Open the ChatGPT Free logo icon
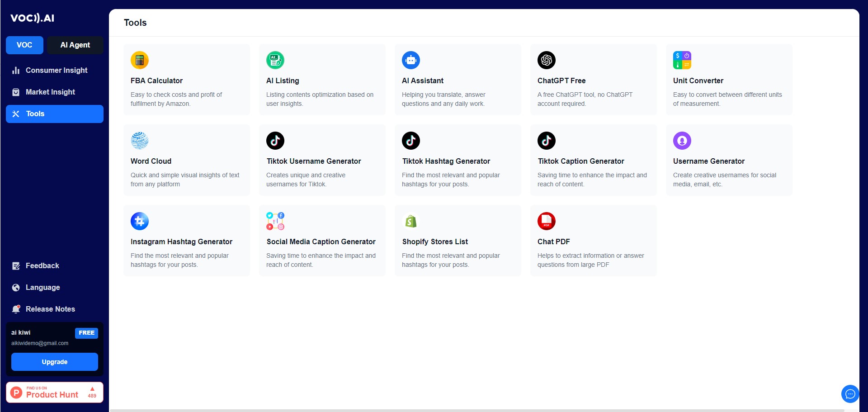The height and width of the screenshot is (412, 868). click(x=547, y=60)
